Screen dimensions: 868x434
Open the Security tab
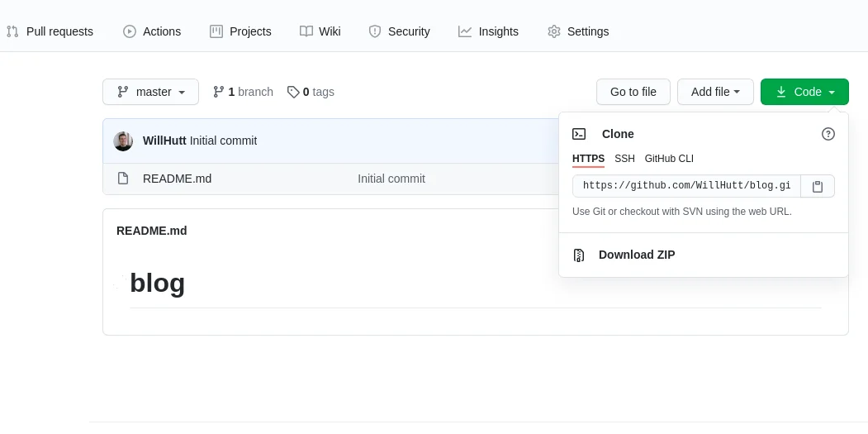coord(399,31)
